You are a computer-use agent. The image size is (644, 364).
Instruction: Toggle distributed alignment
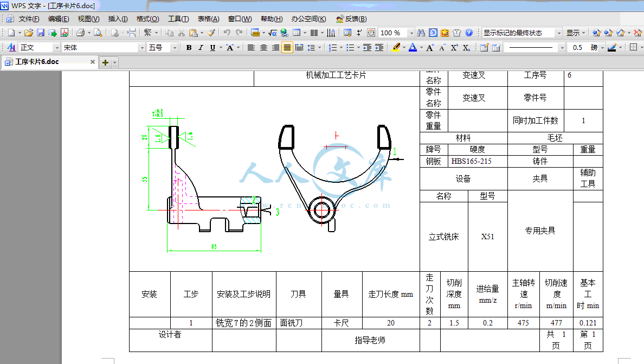coord(299,48)
